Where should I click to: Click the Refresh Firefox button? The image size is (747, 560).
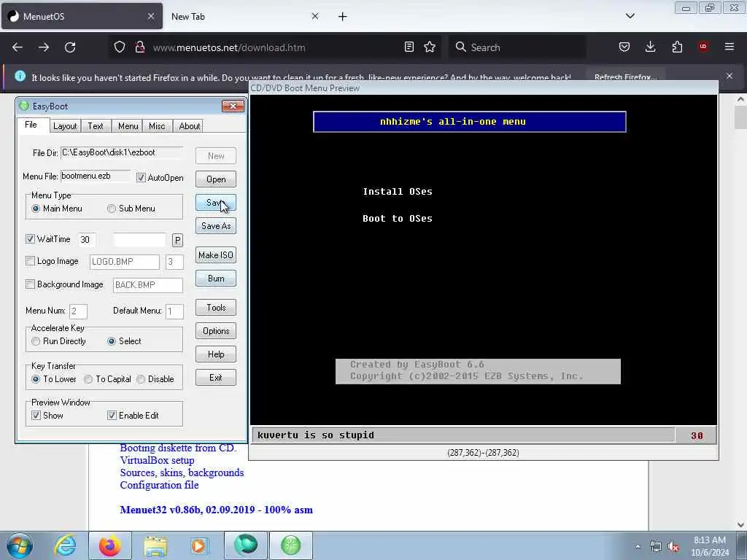click(x=625, y=77)
